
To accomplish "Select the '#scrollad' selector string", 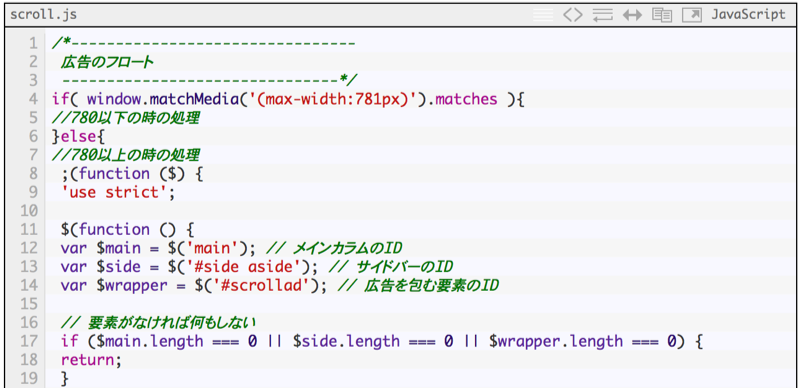I will (x=262, y=285).
